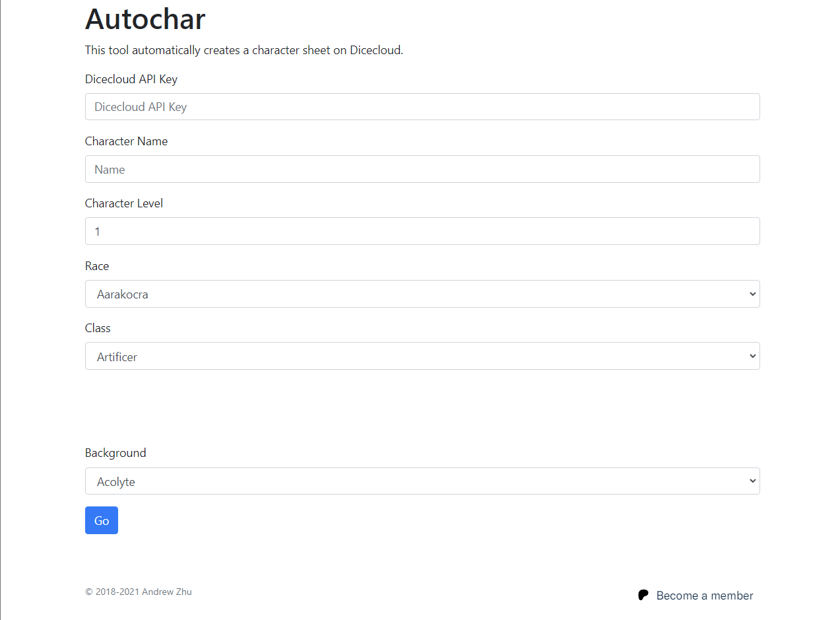Click the blue Go button
Image resolution: width=840 pixels, height=620 pixels.
coord(102,520)
